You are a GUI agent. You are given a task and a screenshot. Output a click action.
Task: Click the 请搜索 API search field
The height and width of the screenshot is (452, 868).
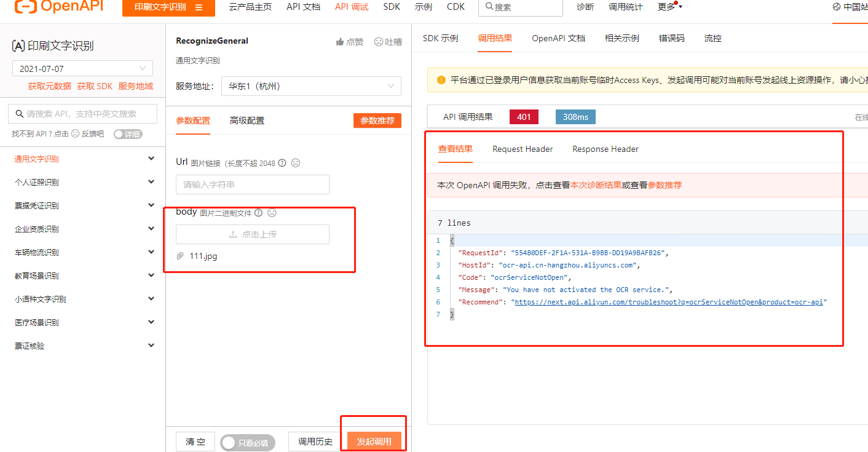click(83, 114)
